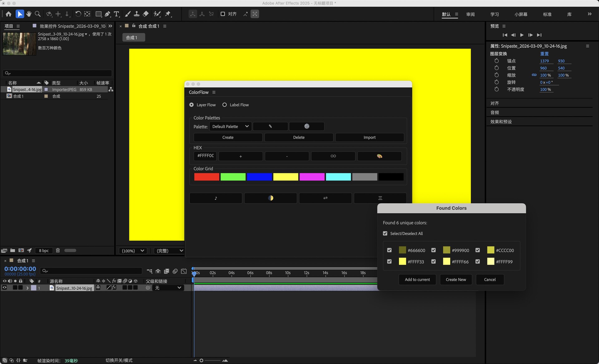Select the Label Flow radio button
The image size is (599, 364).
[x=225, y=105]
